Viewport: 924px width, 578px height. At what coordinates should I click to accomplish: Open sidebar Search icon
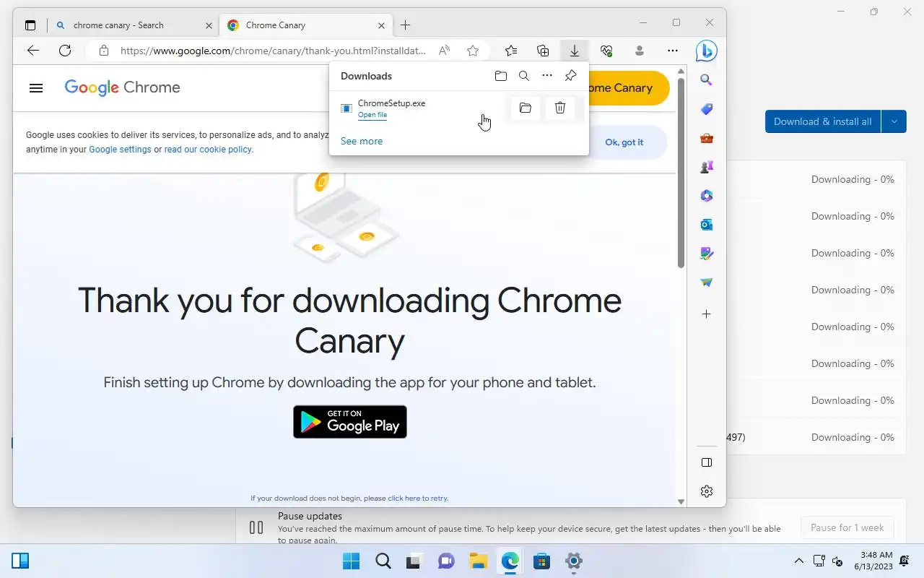[x=707, y=80]
